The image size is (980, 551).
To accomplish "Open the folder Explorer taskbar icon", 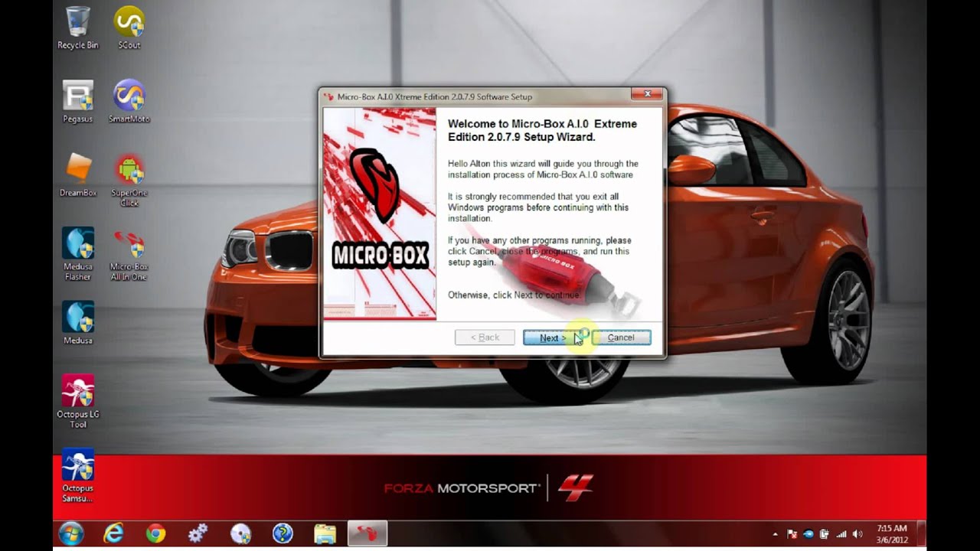I will coord(325,533).
